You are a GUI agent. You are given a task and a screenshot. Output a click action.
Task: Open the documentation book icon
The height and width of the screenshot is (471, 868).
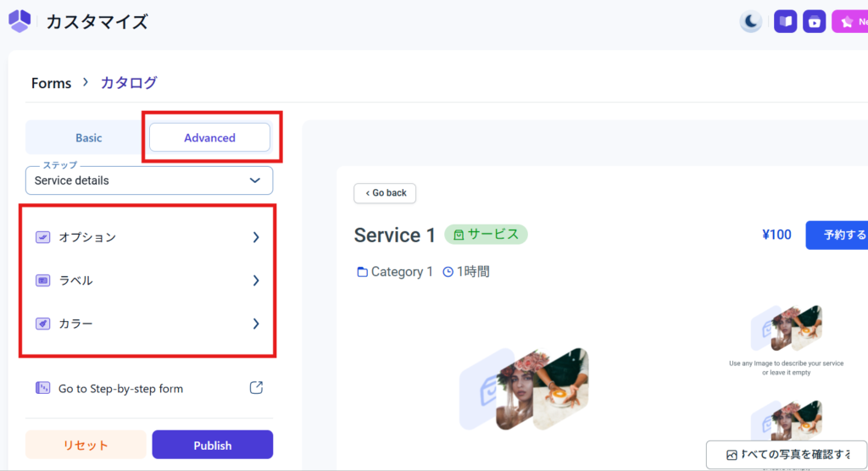[x=785, y=22]
